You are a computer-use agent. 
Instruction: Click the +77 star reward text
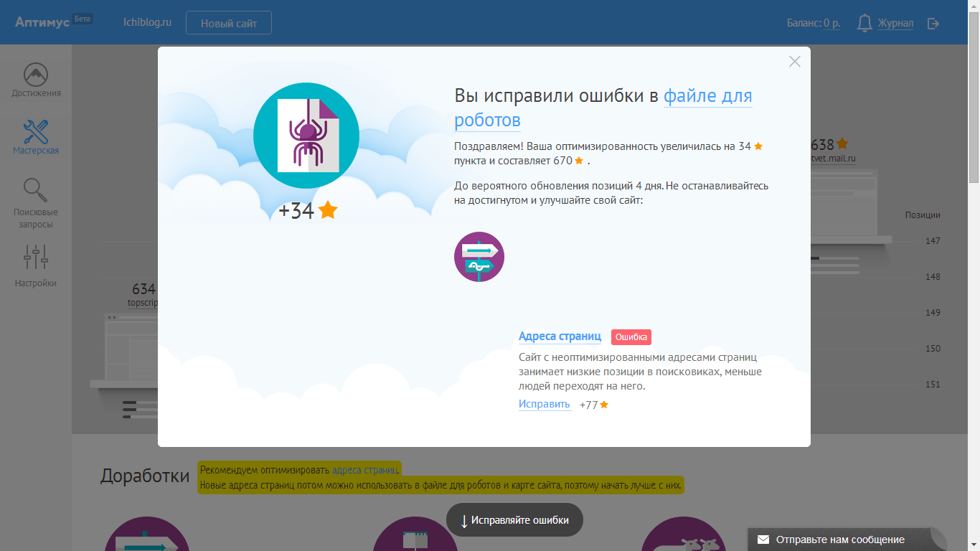(x=594, y=405)
